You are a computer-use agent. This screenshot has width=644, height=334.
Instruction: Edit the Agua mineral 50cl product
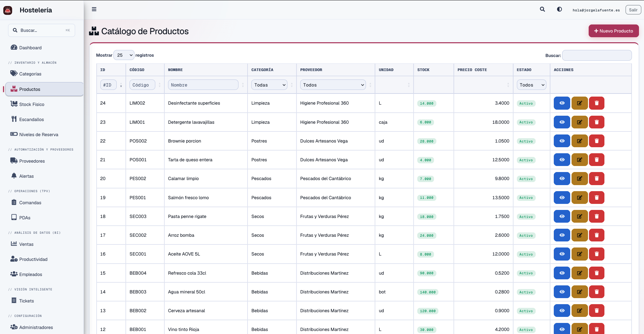coord(580,292)
